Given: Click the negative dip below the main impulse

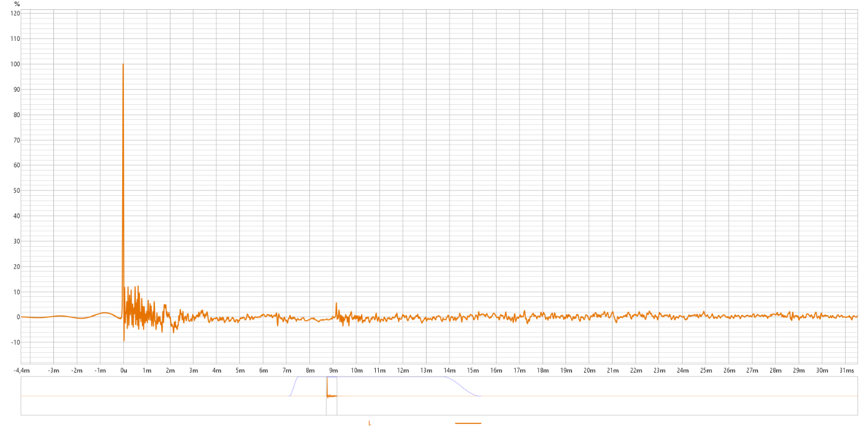Looking at the screenshot, I should tap(124, 340).
